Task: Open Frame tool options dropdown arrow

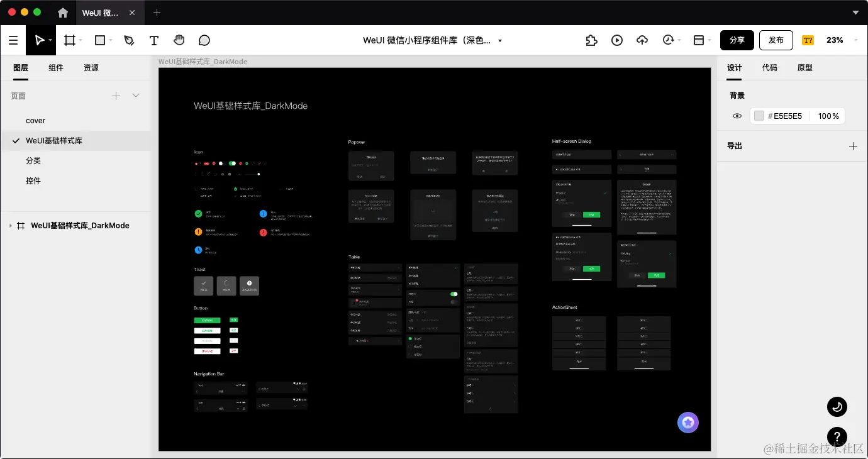Action: coord(81,40)
